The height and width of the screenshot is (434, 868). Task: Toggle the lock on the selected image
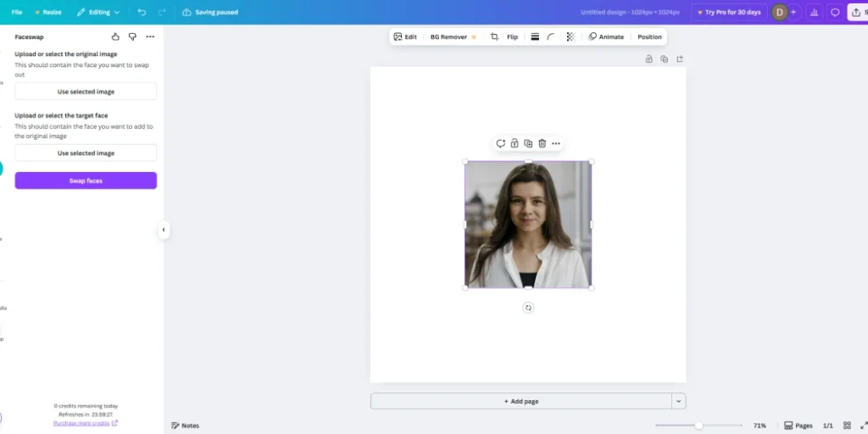(x=515, y=143)
